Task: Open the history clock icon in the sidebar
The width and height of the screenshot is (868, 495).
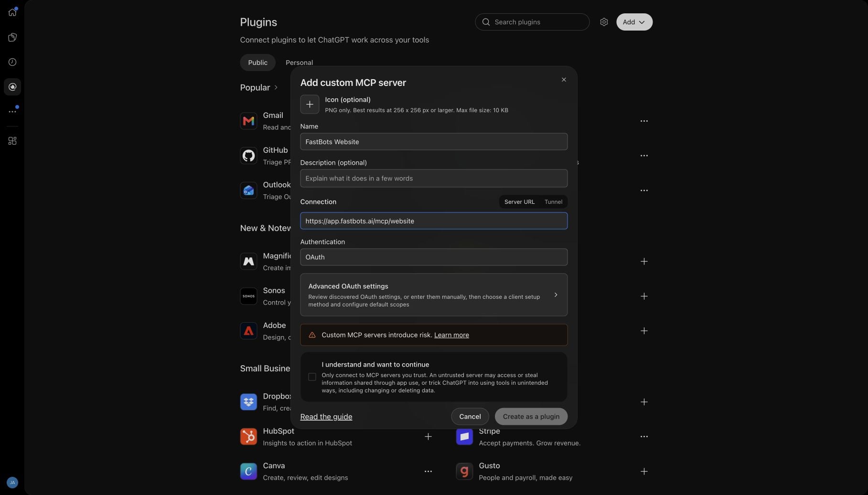Action: coord(12,62)
